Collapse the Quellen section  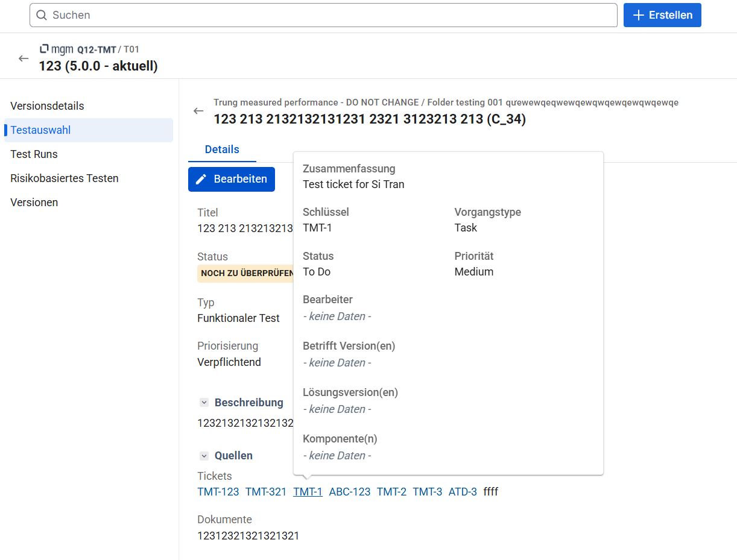(204, 456)
